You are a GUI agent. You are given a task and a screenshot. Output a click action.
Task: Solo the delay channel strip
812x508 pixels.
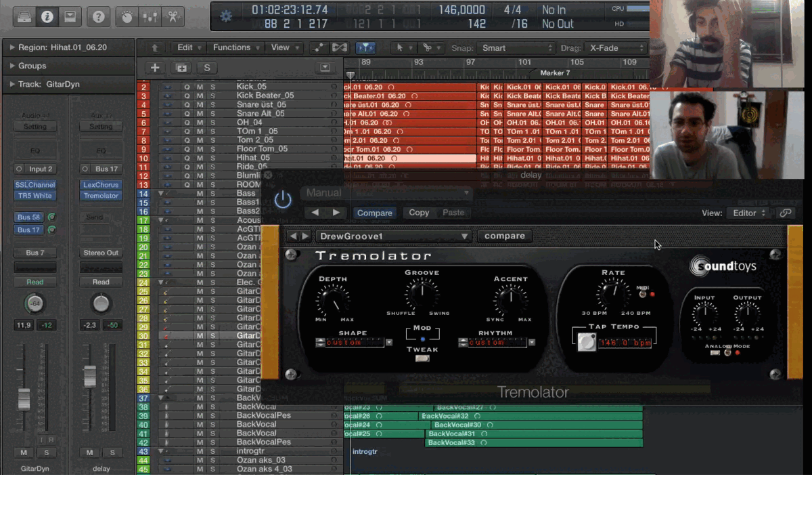(112, 452)
